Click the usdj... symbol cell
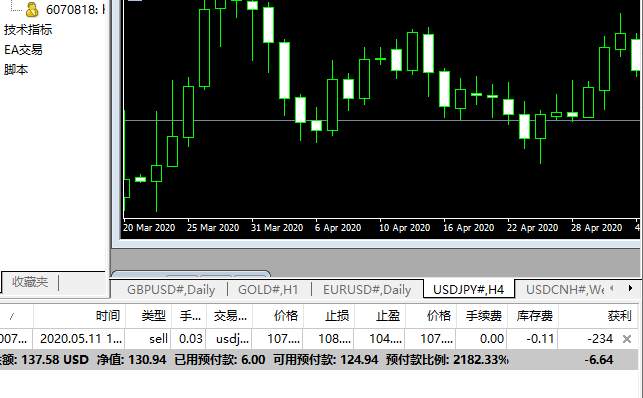643x398 pixels. (233, 339)
